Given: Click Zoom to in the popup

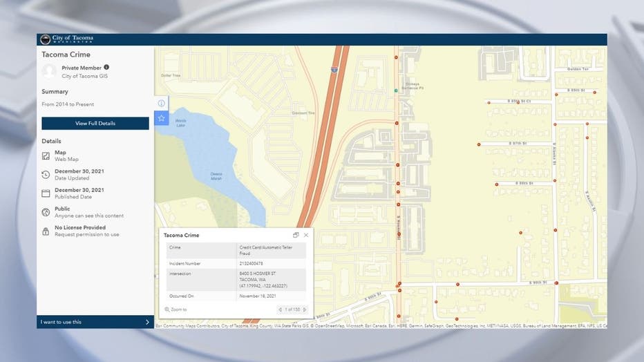Looking at the screenshot, I should click(176, 309).
